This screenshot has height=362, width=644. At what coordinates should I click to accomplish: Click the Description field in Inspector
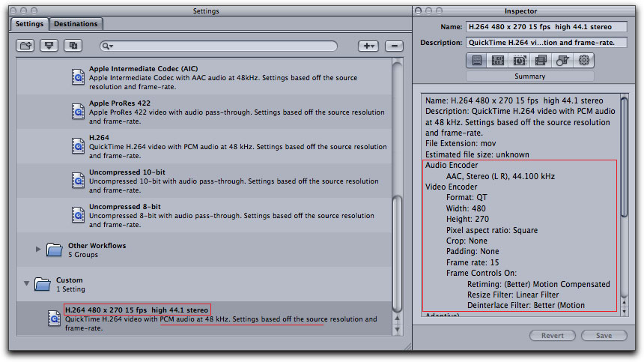pyautogui.click(x=545, y=42)
